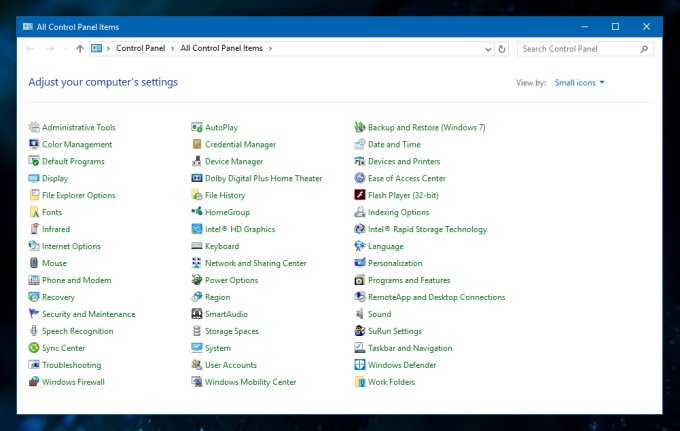Image resolution: width=680 pixels, height=431 pixels.
Task: Open the Troubleshooting link
Action: [72, 365]
